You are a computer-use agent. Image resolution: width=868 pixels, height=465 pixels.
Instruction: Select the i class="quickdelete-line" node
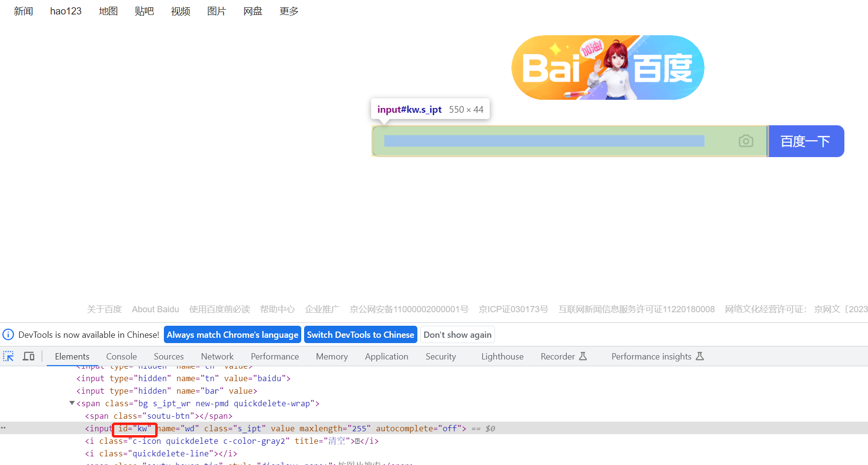point(161,453)
